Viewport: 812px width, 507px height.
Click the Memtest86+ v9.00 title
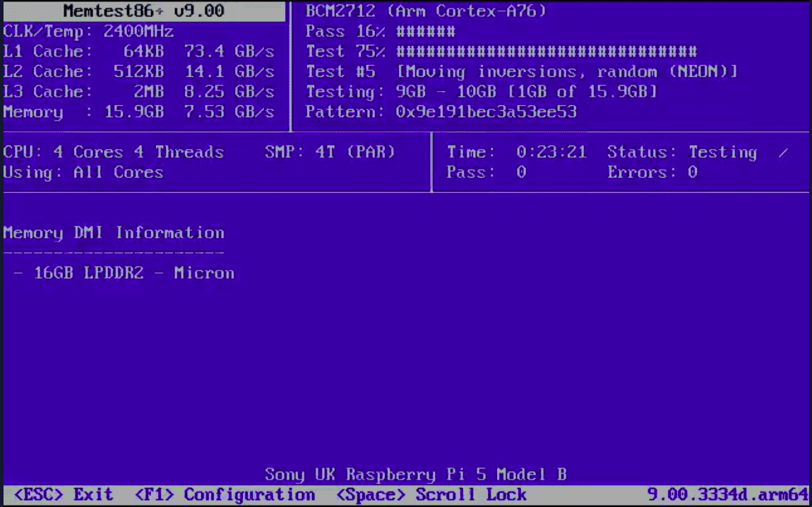pos(144,11)
